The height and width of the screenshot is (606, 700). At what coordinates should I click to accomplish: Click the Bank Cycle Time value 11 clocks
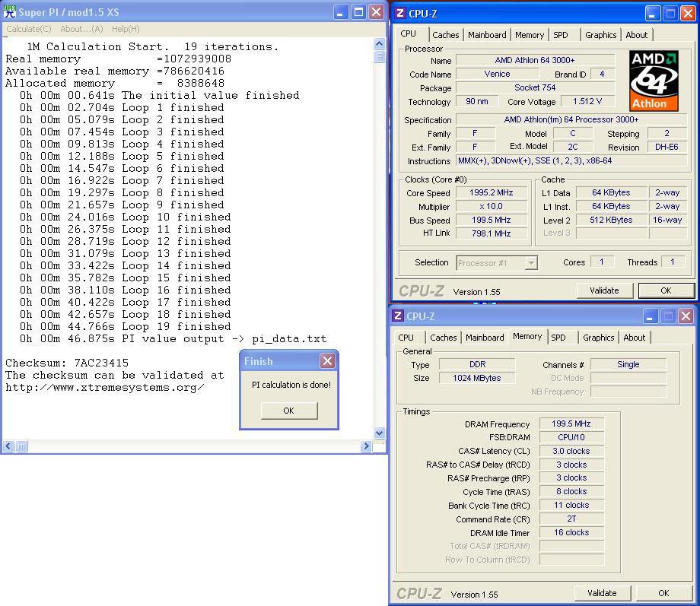point(571,505)
